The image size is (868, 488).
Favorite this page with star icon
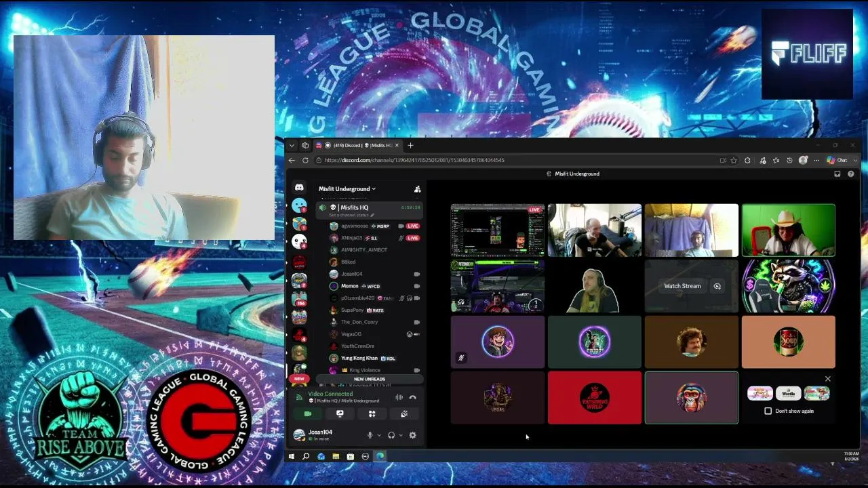[x=734, y=160]
